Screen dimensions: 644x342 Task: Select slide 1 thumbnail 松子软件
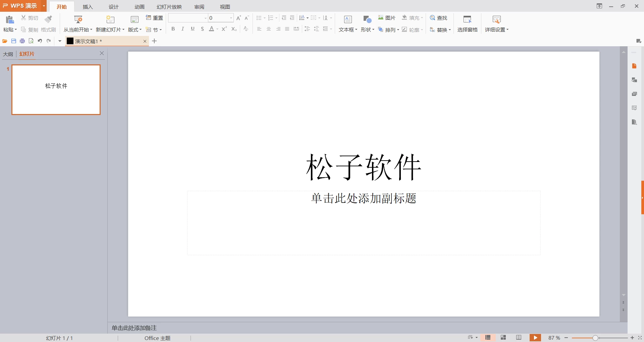tap(56, 90)
